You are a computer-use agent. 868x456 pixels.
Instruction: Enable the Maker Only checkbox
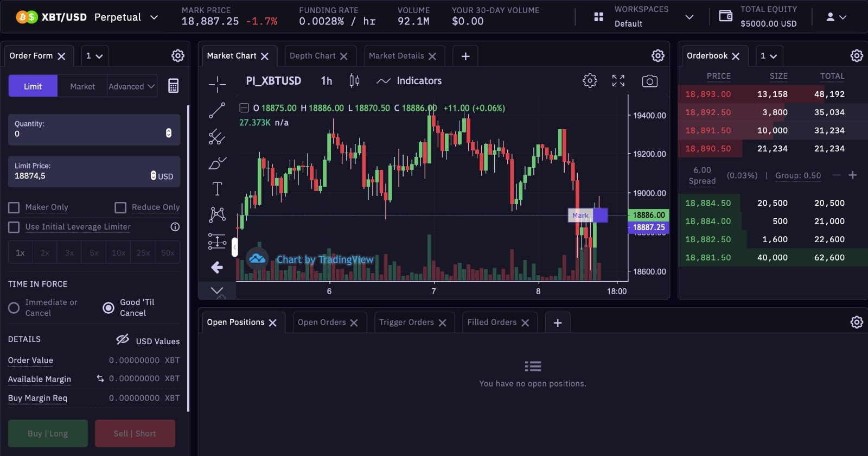click(14, 207)
